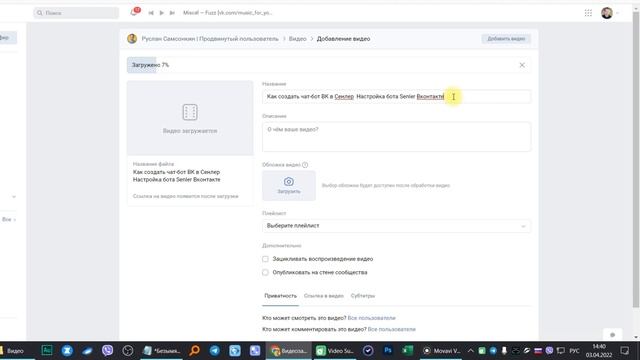The height and width of the screenshot is (360, 640).
Task: Open the Субтитры tab
Action: pyautogui.click(x=362, y=296)
